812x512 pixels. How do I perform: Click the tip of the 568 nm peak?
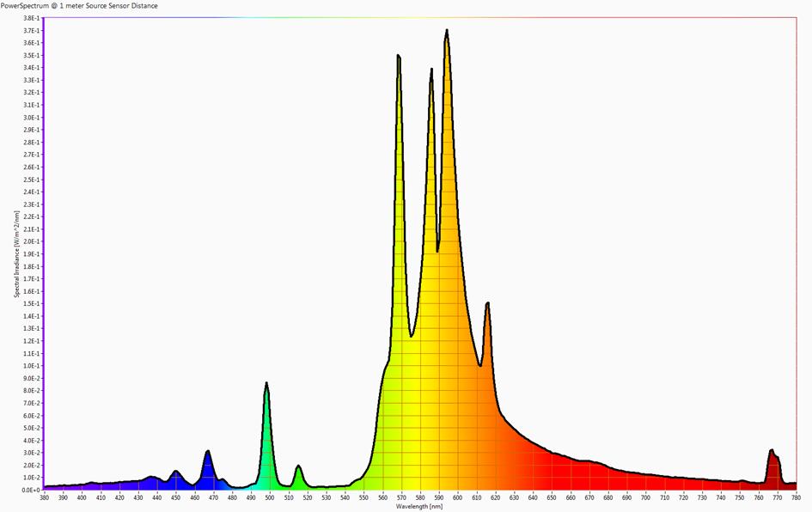399,57
